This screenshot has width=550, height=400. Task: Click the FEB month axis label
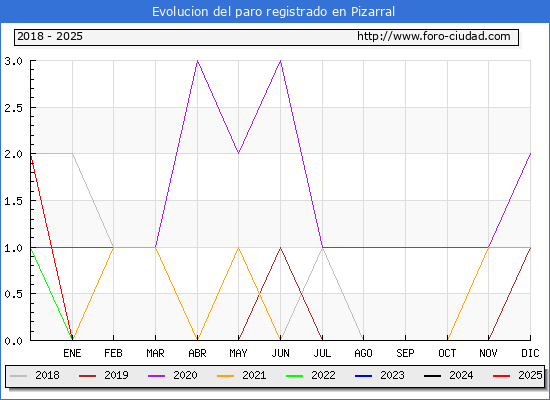pyautogui.click(x=113, y=353)
